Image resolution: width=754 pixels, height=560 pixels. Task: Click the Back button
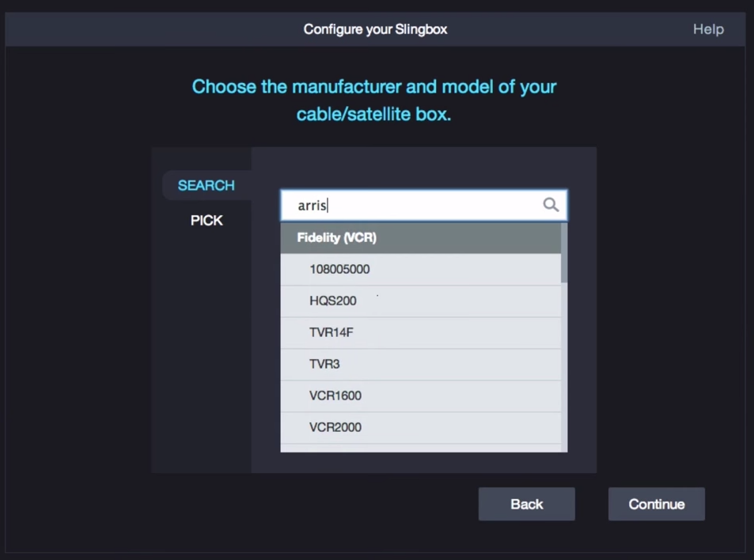pyautogui.click(x=526, y=504)
